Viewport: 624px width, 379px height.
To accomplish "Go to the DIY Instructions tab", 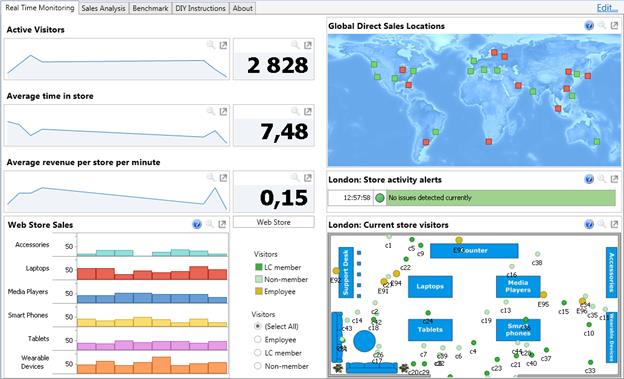I will [x=200, y=8].
